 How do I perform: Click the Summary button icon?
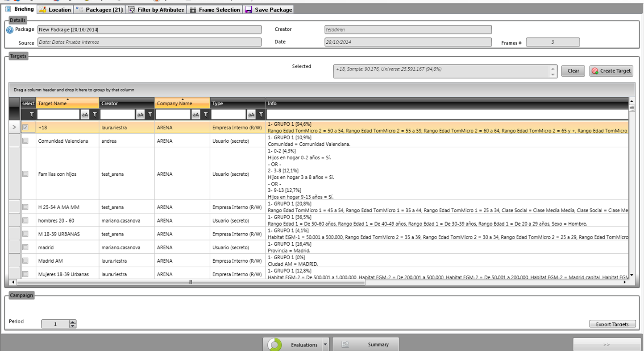point(345,345)
